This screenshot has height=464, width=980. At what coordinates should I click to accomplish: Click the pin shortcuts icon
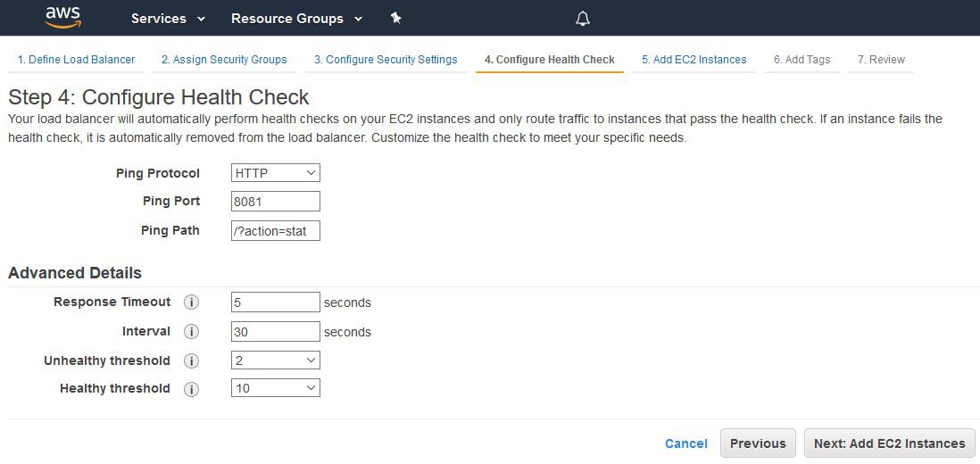[396, 19]
